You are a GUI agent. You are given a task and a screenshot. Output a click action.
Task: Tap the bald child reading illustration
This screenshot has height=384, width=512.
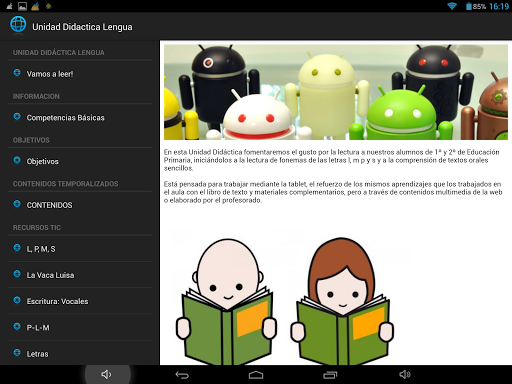(227, 302)
